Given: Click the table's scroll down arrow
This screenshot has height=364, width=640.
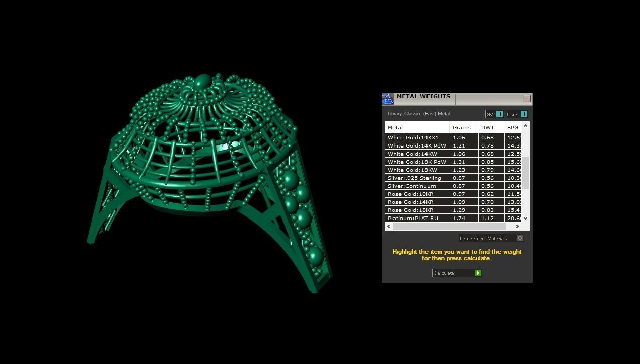Looking at the screenshot, I should coord(526,218).
